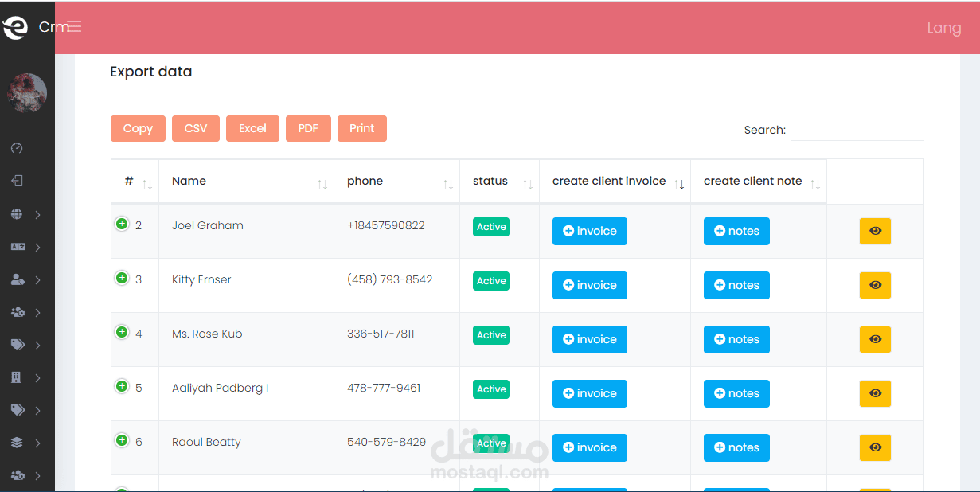
Task: Create an invoice for Raoul Beatty
Action: [x=590, y=447]
